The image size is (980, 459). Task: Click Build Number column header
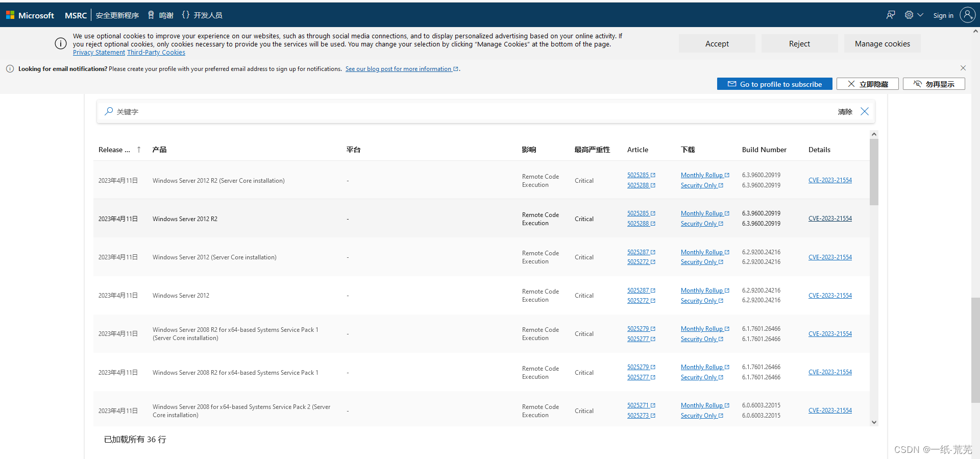point(764,150)
